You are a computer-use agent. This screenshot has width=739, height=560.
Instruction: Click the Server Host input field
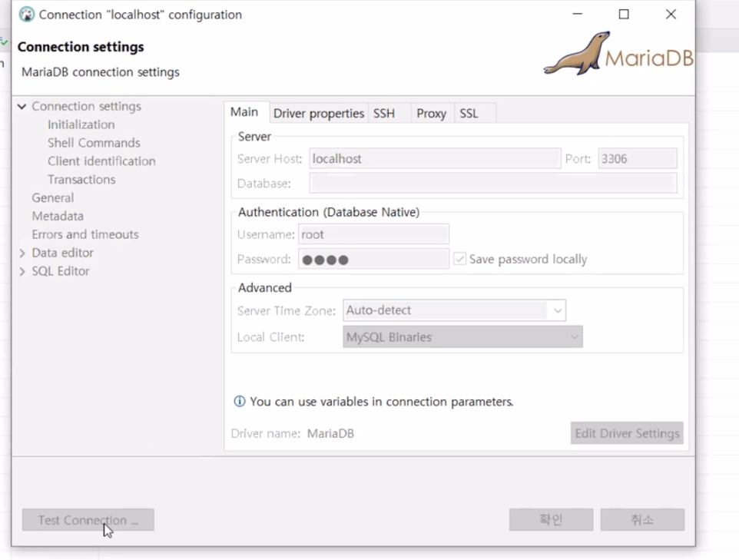(x=435, y=159)
